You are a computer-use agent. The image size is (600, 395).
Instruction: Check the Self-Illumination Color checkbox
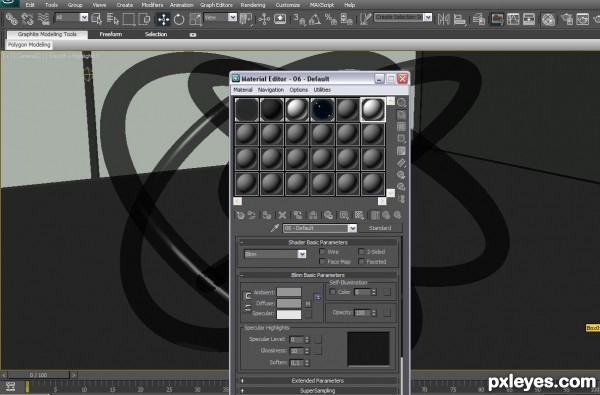333,292
